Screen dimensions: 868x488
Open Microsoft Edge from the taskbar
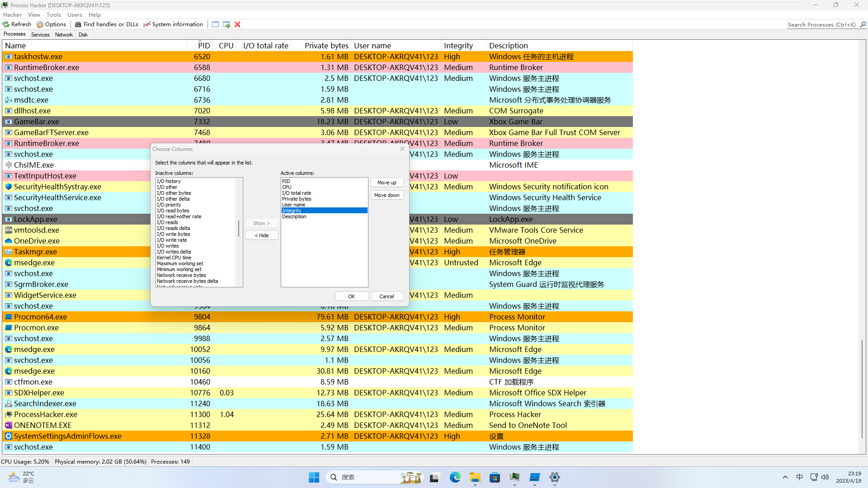(x=455, y=477)
